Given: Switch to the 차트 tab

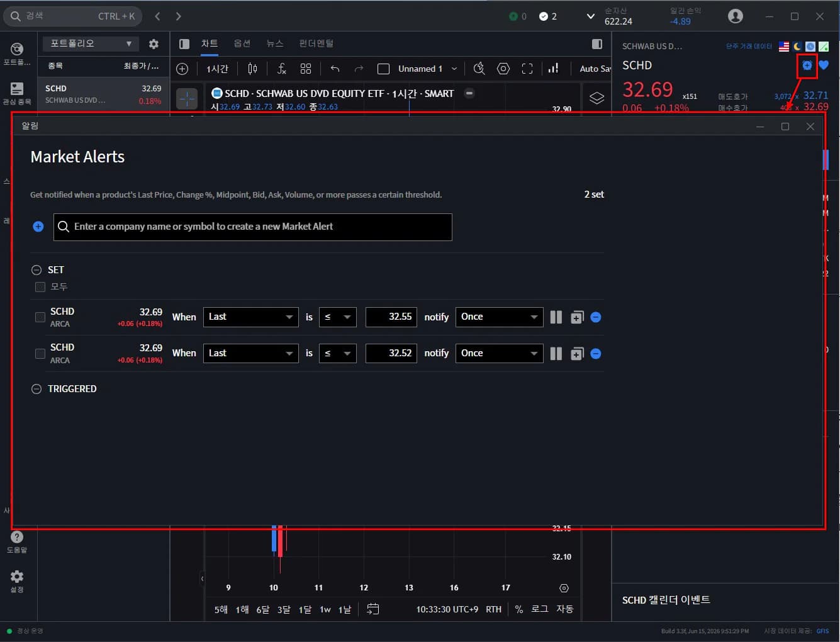Looking at the screenshot, I should (x=210, y=43).
